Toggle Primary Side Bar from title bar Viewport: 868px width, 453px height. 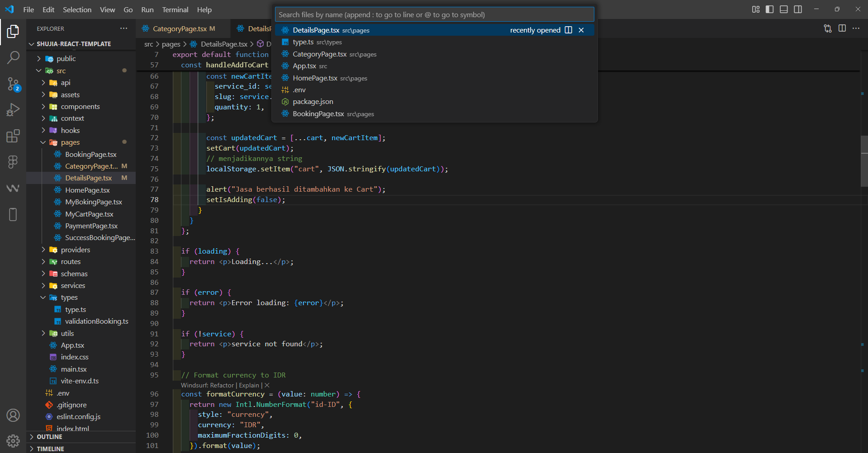[x=770, y=9]
